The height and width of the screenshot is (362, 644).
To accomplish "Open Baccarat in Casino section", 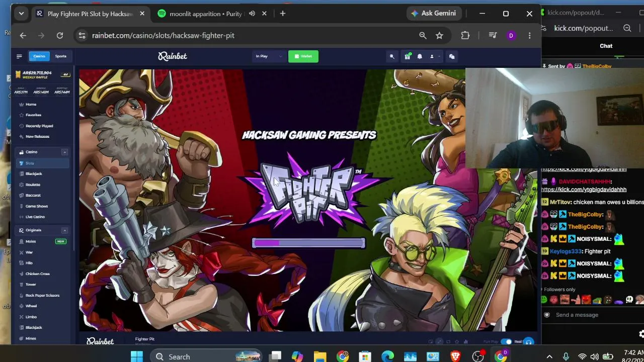I will (33, 195).
